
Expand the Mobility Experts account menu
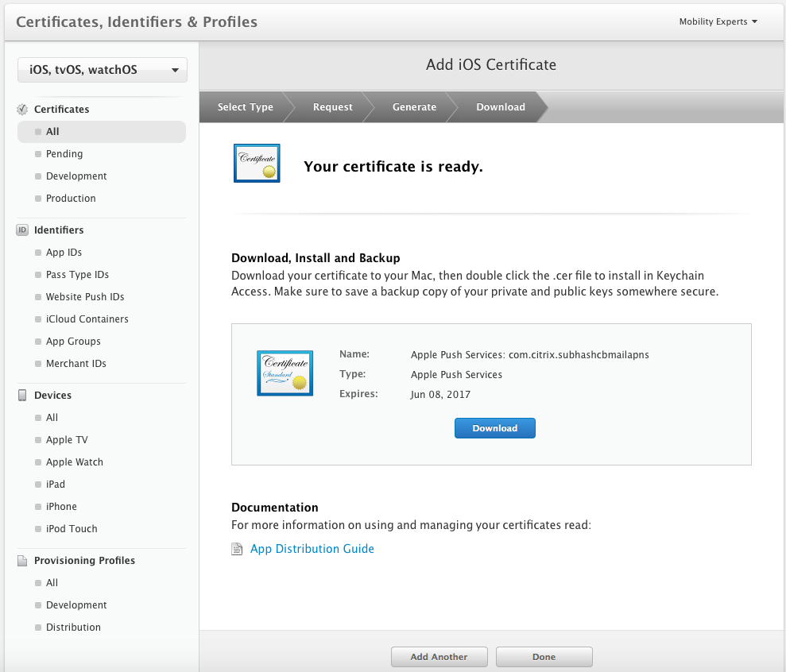pos(718,21)
